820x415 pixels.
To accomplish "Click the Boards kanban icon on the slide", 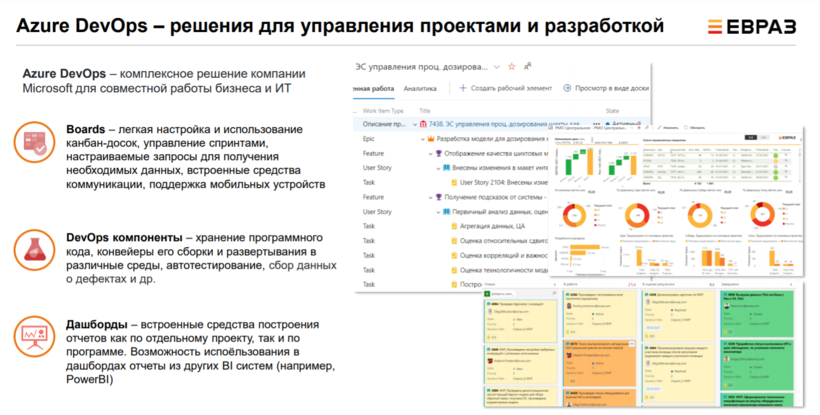I will [x=38, y=143].
